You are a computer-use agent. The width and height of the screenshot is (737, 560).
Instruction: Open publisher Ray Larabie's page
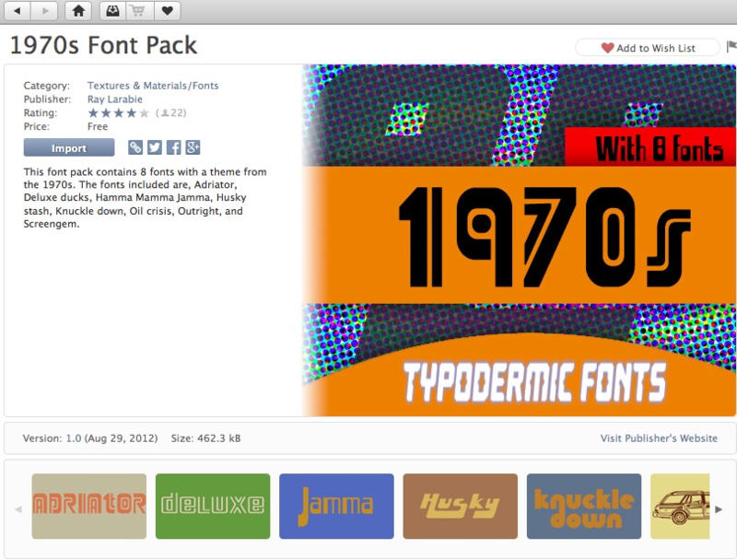(x=114, y=99)
